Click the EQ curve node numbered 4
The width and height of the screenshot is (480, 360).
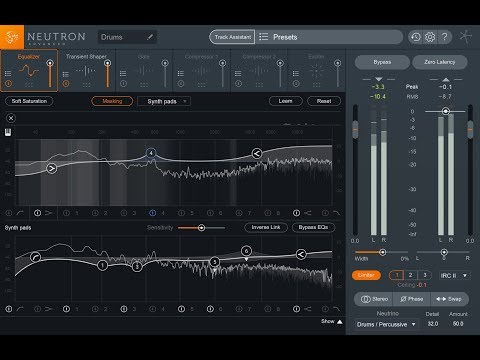pyautogui.click(x=151, y=153)
